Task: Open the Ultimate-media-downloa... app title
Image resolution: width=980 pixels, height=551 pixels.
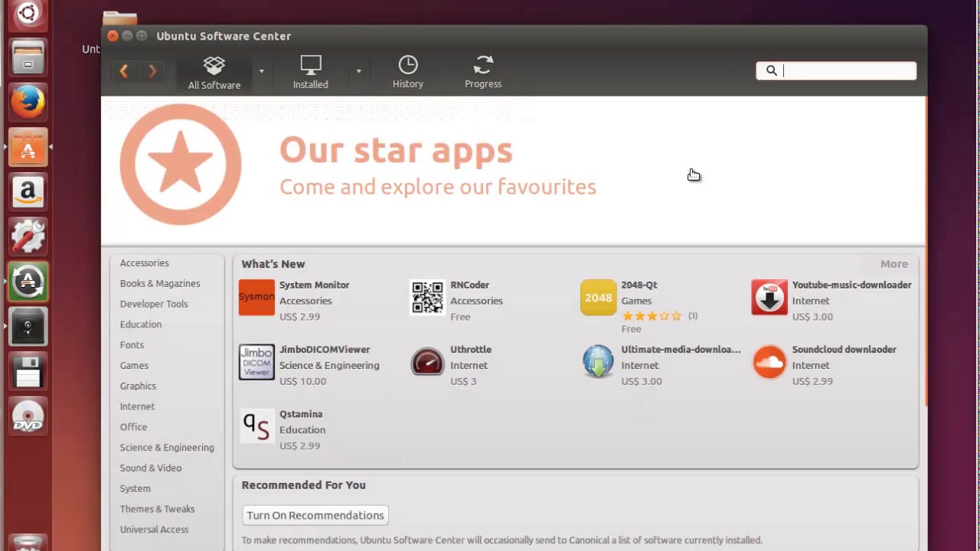Action: (681, 350)
